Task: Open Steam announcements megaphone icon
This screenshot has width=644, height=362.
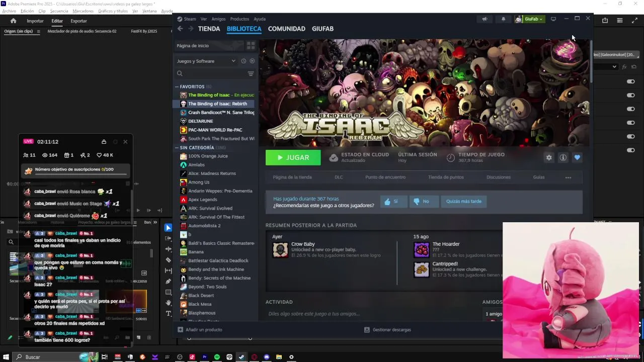Action: [485, 19]
